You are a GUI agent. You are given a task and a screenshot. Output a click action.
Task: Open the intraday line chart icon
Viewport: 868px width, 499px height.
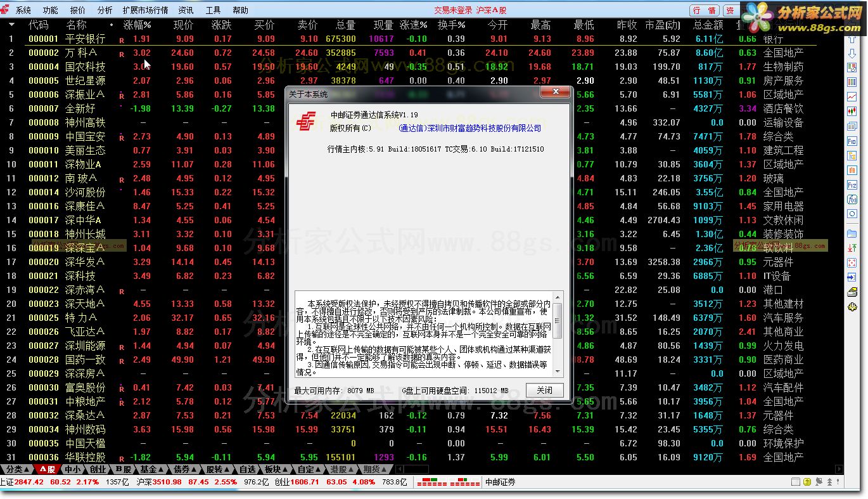852,96
